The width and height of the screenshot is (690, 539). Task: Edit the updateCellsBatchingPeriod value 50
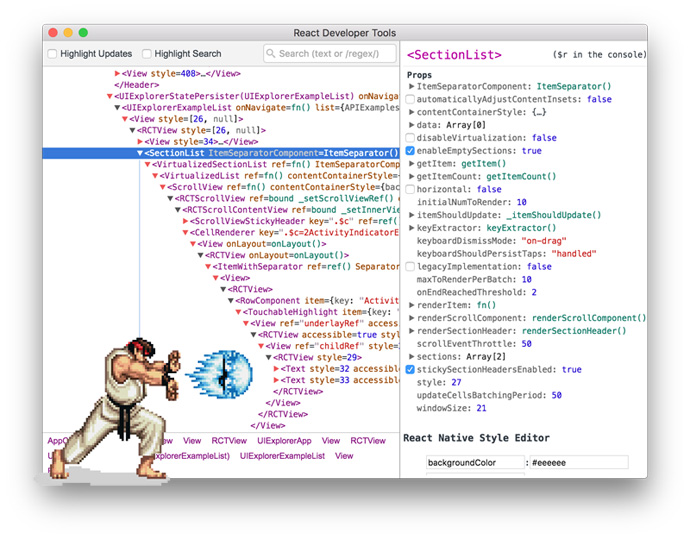click(x=557, y=395)
